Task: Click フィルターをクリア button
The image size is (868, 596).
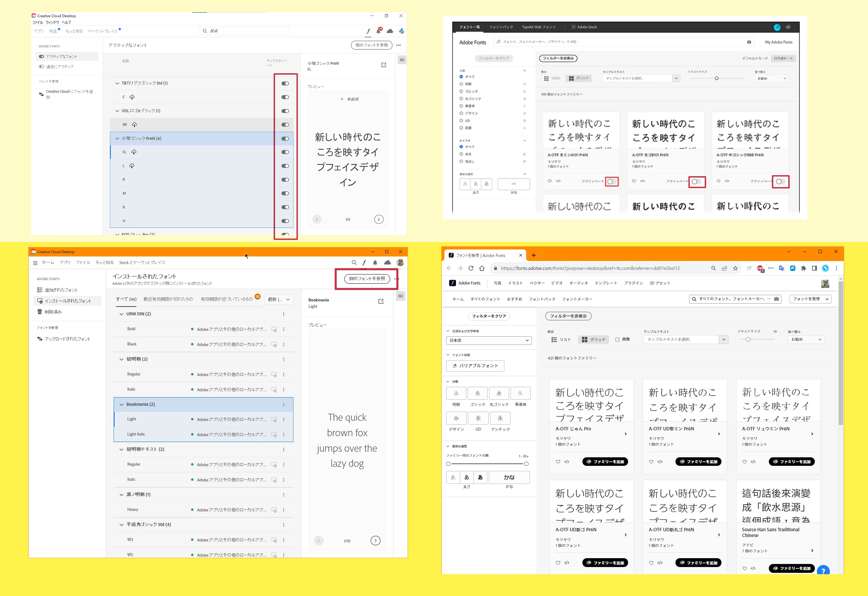Action: (x=489, y=316)
